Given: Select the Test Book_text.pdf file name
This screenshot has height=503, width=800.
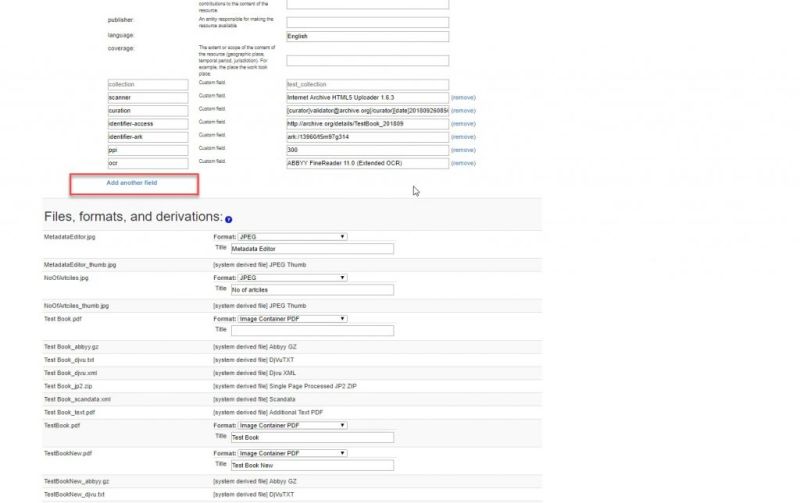Looking at the screenshot, I should (x=69, y=412).
